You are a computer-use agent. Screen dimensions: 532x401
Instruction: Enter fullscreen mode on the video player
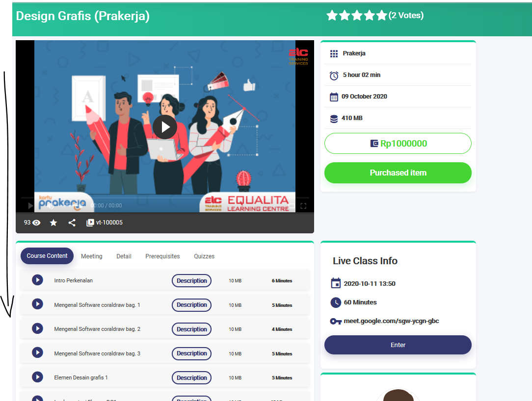tap(303, 206)
